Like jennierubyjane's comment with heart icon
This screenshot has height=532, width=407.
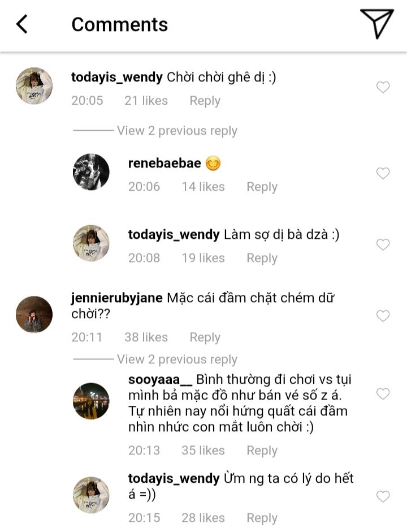(x=383, y=316)
